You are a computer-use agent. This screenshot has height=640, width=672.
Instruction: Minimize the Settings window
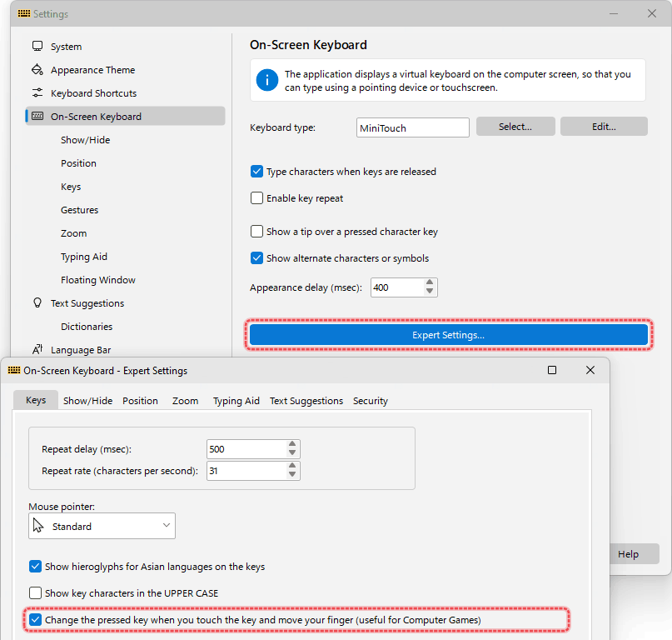click(614, 13)
